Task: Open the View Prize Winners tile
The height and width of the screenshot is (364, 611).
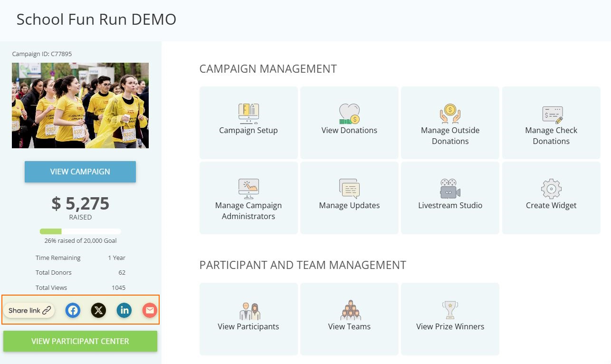Action: 450,319
